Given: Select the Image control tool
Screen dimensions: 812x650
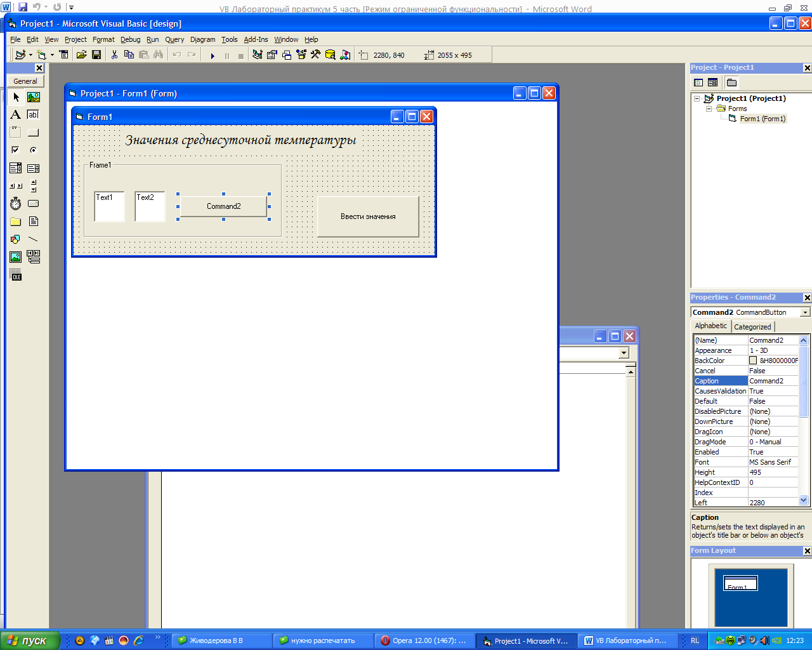Looking at the screenshot, I should click(16, 257).
